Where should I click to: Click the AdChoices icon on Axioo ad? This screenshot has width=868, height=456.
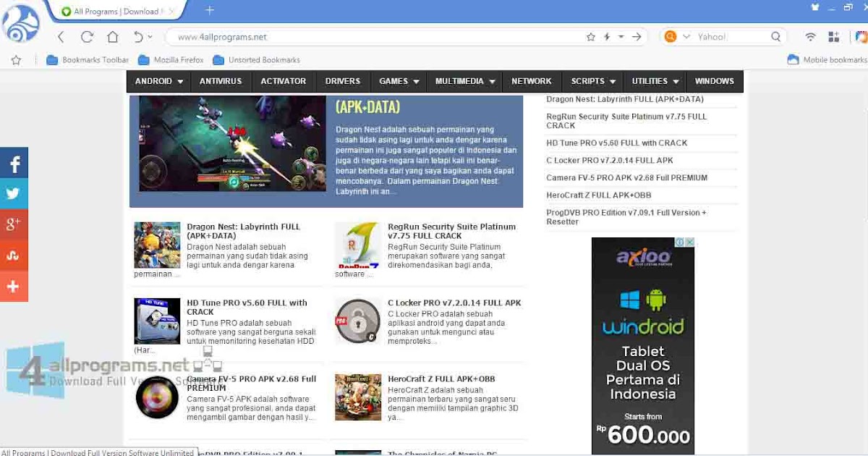point(680,242)
